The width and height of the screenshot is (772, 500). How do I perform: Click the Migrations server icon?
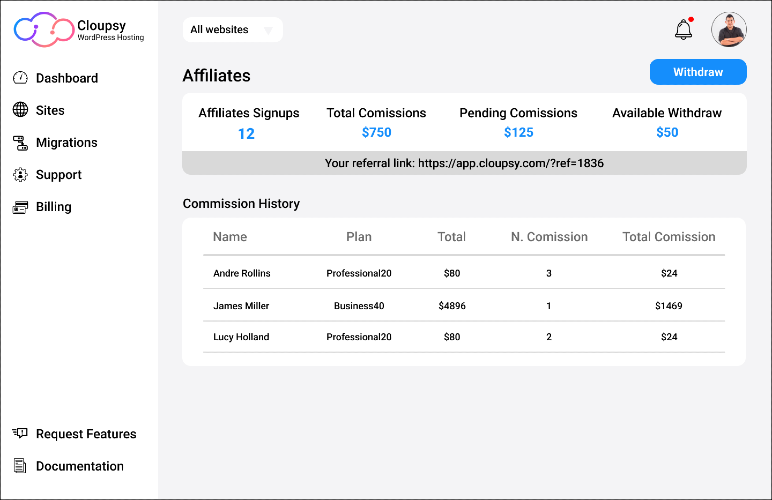point(20,143)
